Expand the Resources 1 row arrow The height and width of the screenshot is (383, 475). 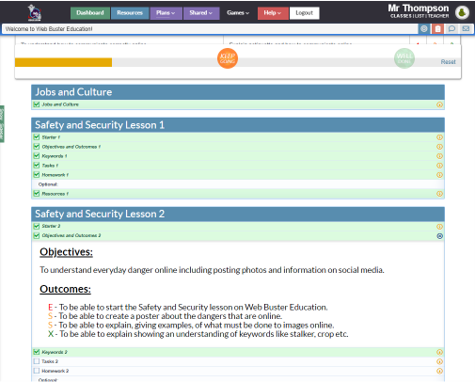440,194
